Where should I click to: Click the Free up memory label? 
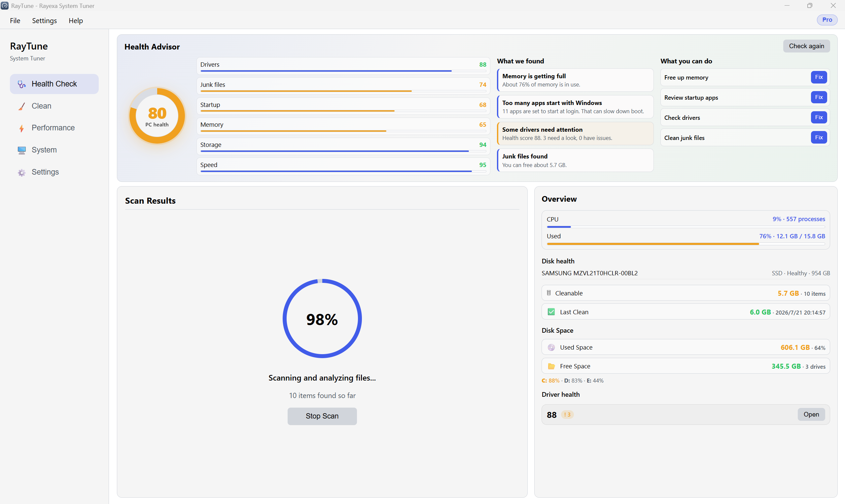(686, 78)
